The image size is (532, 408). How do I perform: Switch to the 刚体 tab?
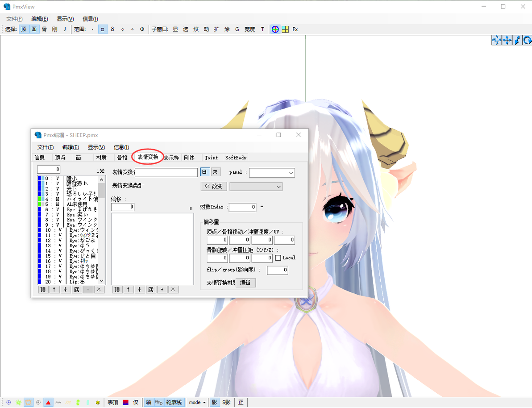point(189,158)
